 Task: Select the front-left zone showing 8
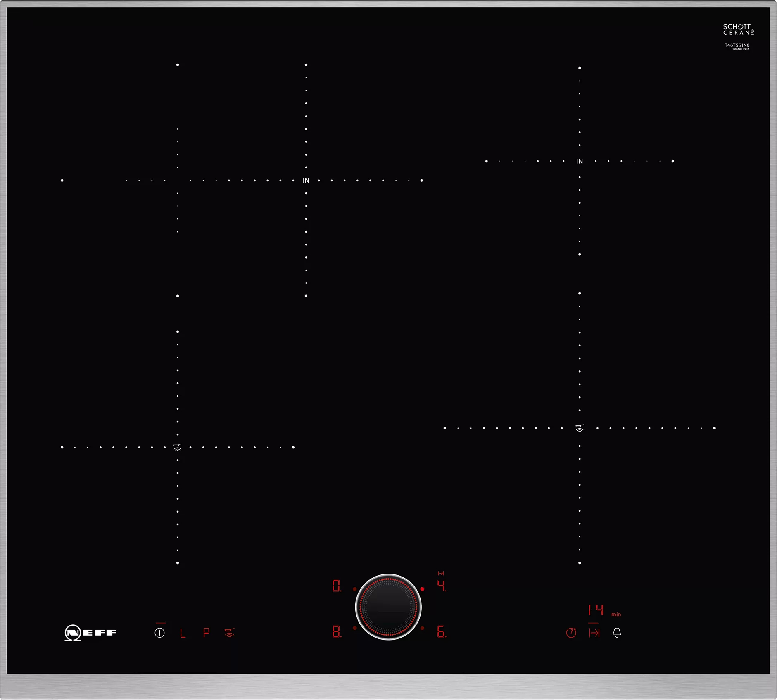point(337,631)
